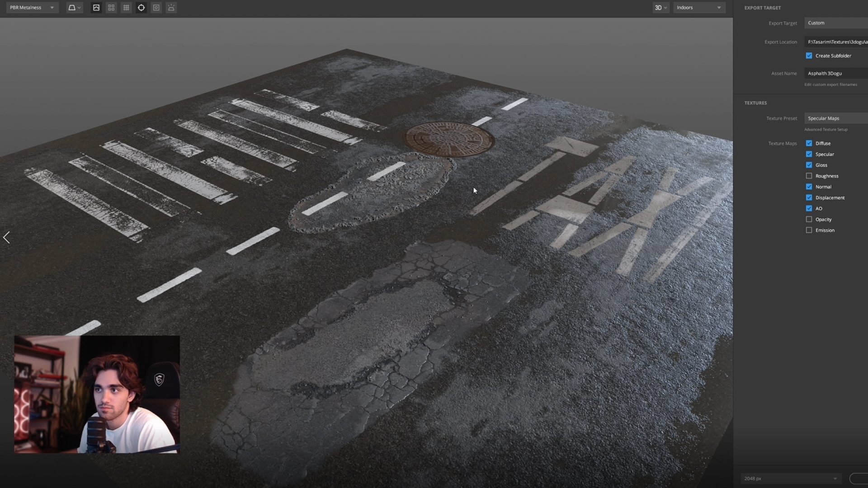Toggle the grid overlay icon

pyautogui.click(x=126, y=8)
